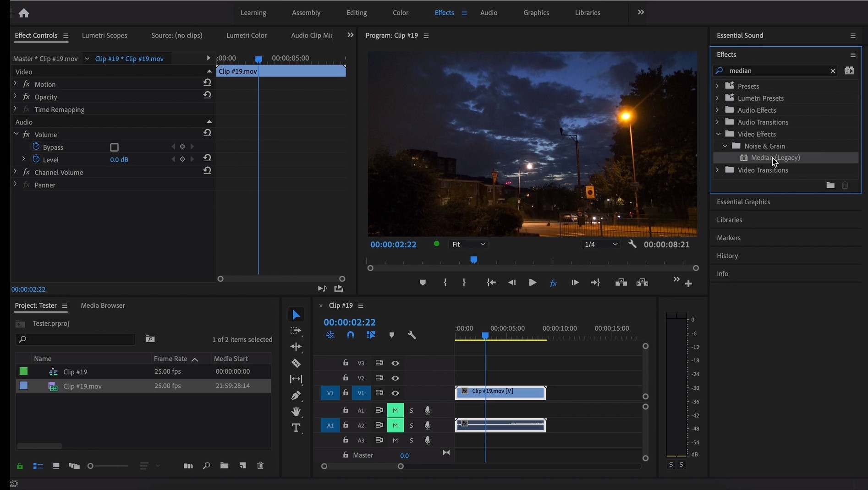
Task: Click the Home icon
Action: [x=24, y=13]
